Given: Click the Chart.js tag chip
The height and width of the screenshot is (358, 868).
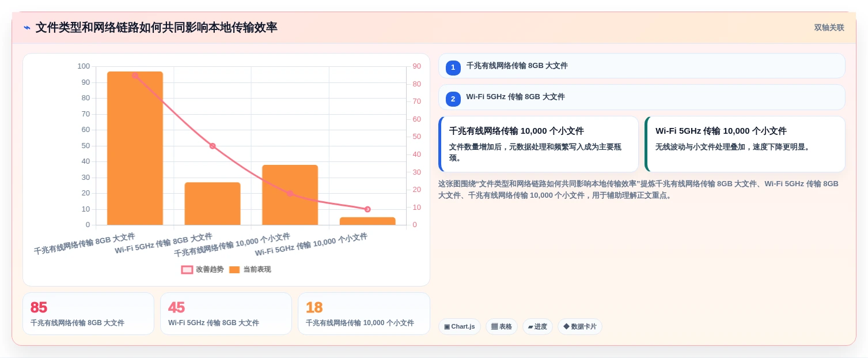Looking at the screenshot, I should (460, 326).
